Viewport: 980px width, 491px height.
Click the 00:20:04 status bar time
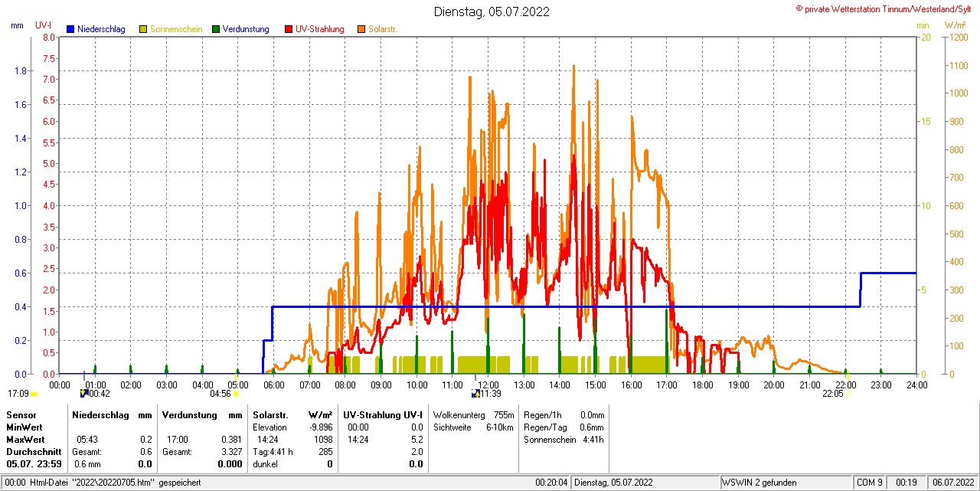point(551,483)
